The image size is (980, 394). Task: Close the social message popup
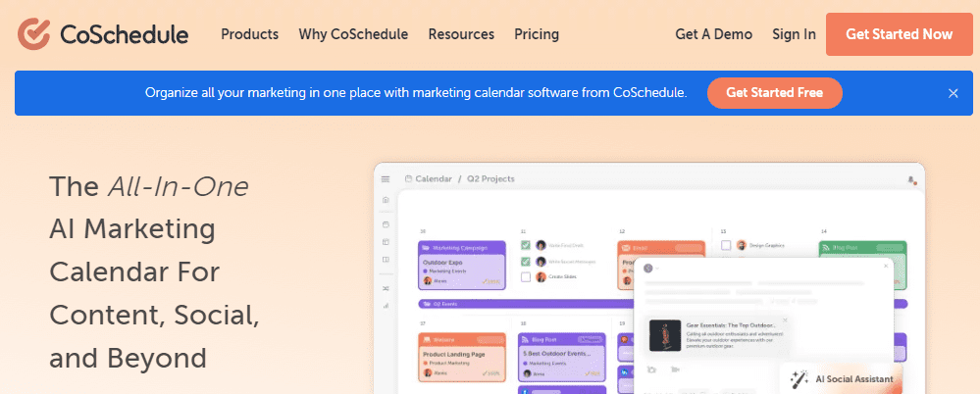[886, 266]
